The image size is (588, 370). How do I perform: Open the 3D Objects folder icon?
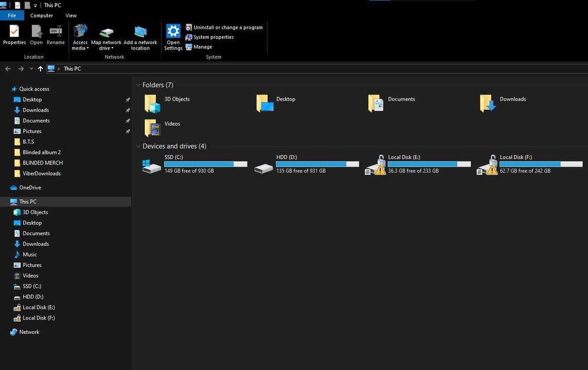click(152, 104)
